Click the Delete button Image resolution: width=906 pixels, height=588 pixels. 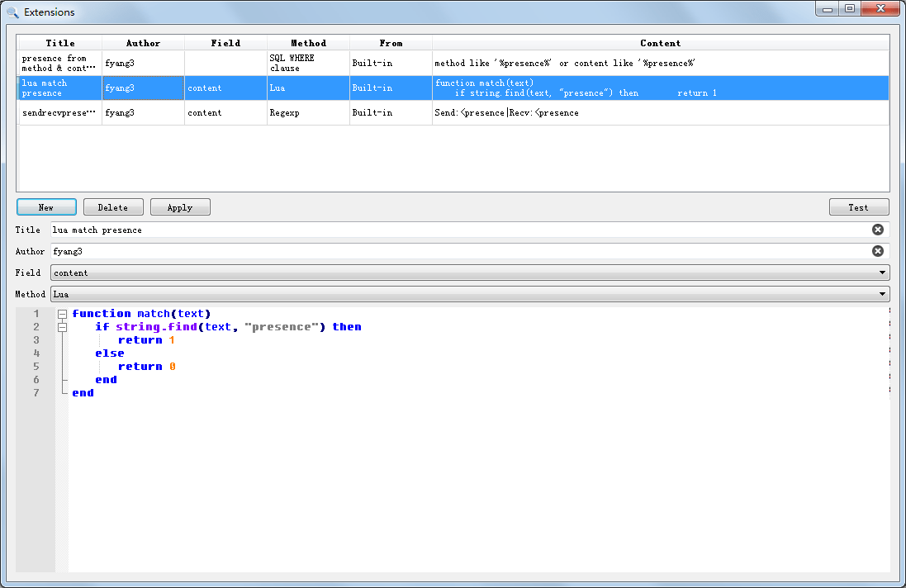coord(113,207)
